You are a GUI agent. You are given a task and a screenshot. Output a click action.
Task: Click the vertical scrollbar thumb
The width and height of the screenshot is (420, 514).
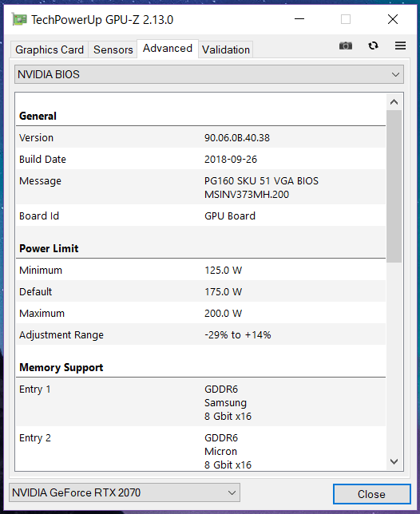394,186
